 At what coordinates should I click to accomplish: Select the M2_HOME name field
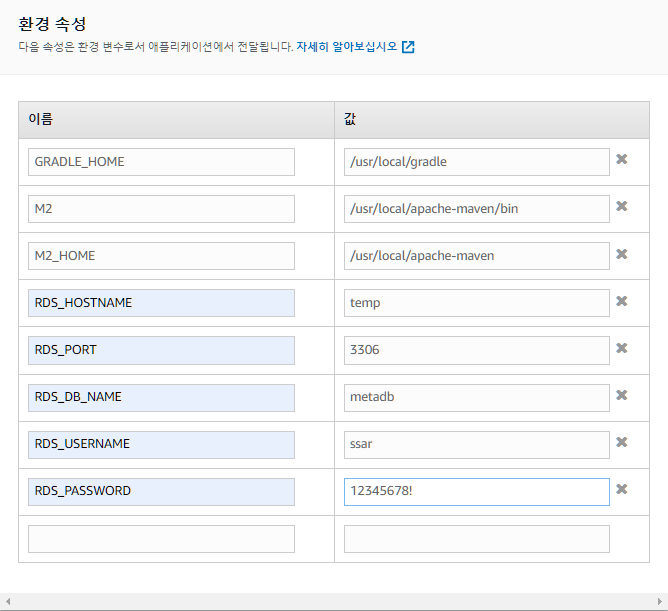(161, 256)
